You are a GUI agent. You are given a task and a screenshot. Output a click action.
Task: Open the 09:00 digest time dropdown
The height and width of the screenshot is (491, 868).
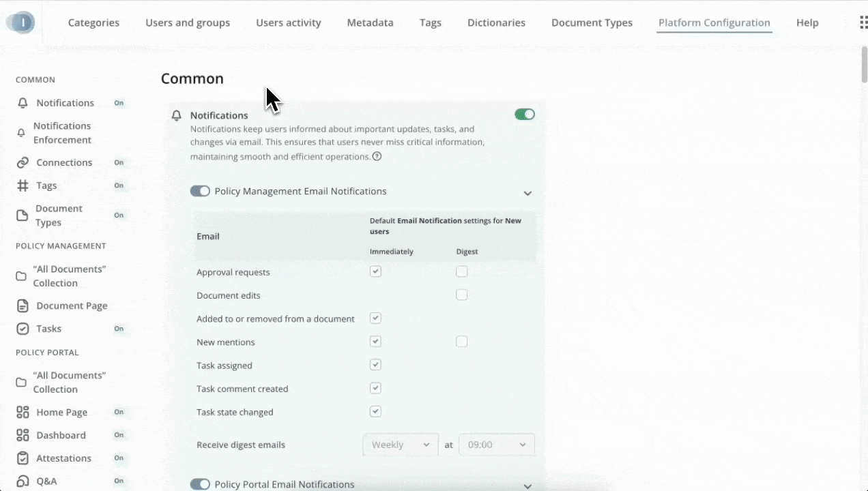[497, 445]
